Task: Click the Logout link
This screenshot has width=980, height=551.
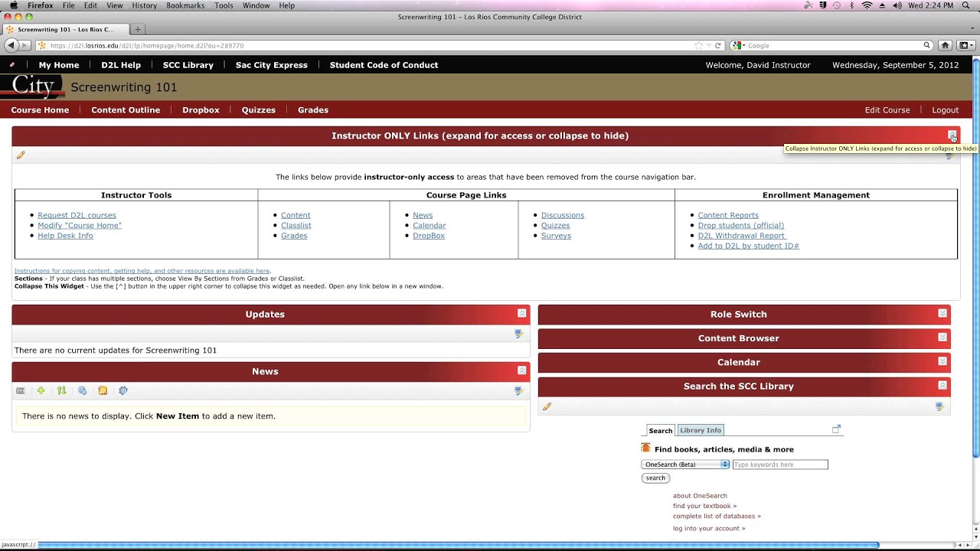Action: click(x=945, y=110)
